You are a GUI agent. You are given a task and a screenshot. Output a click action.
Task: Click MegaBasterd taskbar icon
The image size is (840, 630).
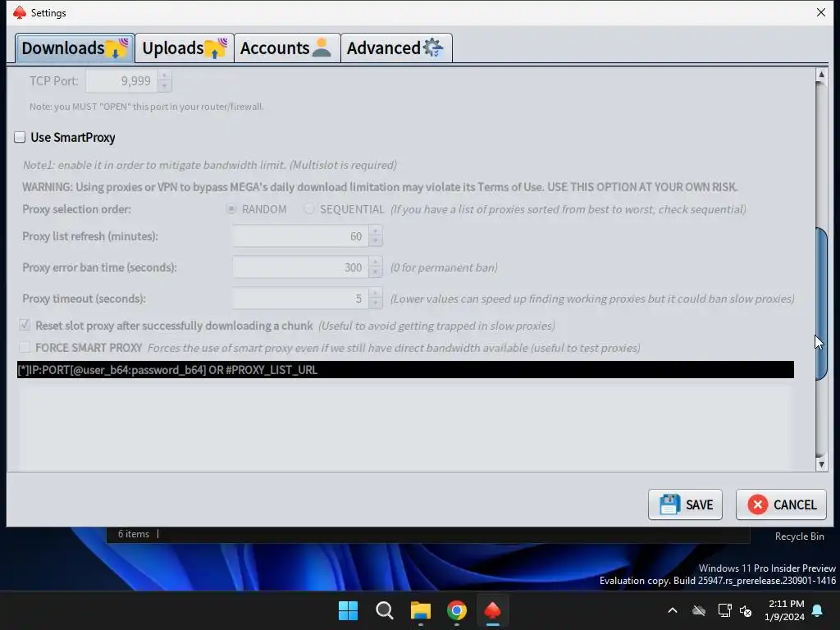tap(492, 610)
